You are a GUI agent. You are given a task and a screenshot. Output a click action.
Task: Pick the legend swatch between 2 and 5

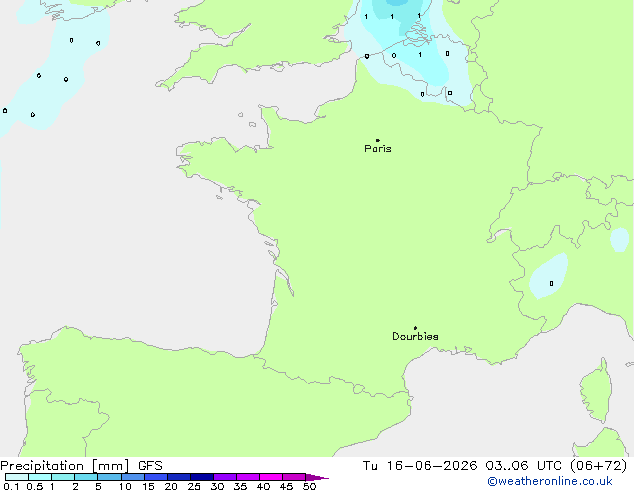86,477
